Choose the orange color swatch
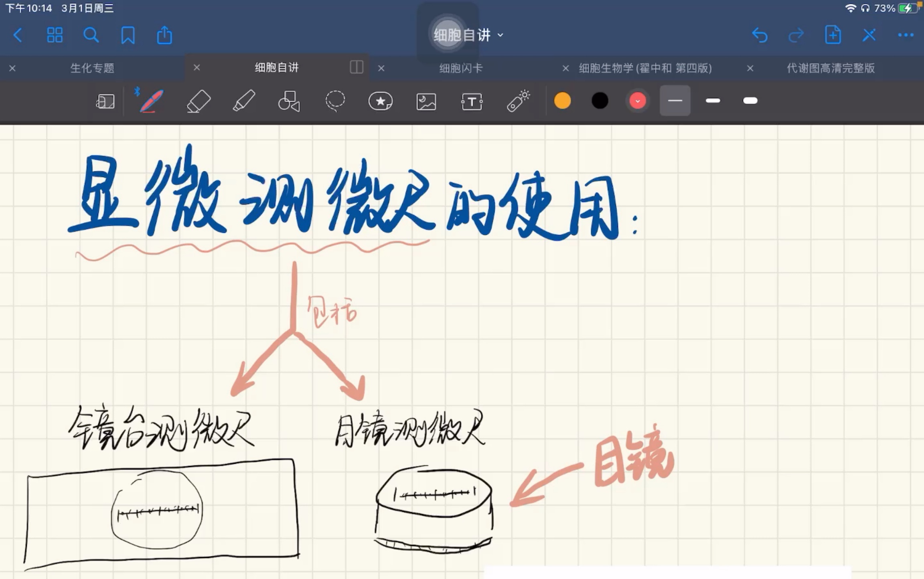The height and width of the screenshot is (579, 924). tap(562, 101)
